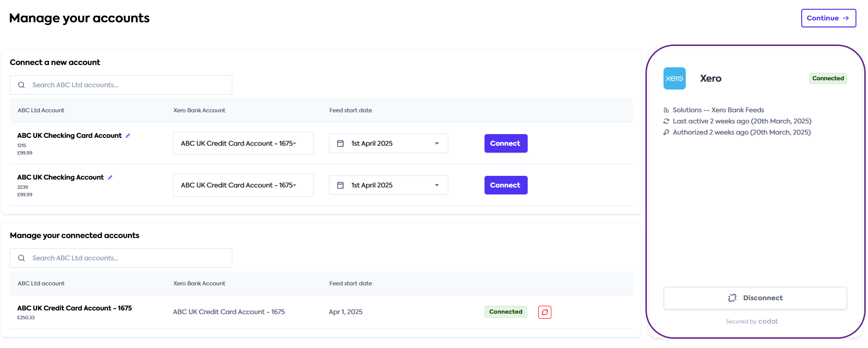
Task: Click search icon in Connect a new account
Action: coord(21,85)
